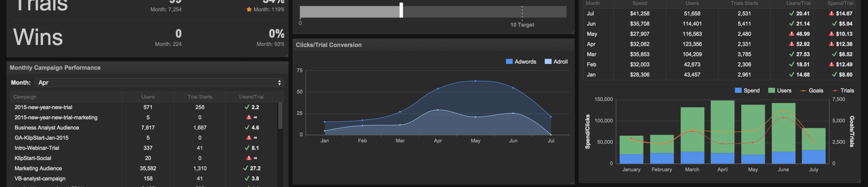Click Apr warning icon beside $12.38
The width and height of the screenshot is (868, 187).
[832, 44]
